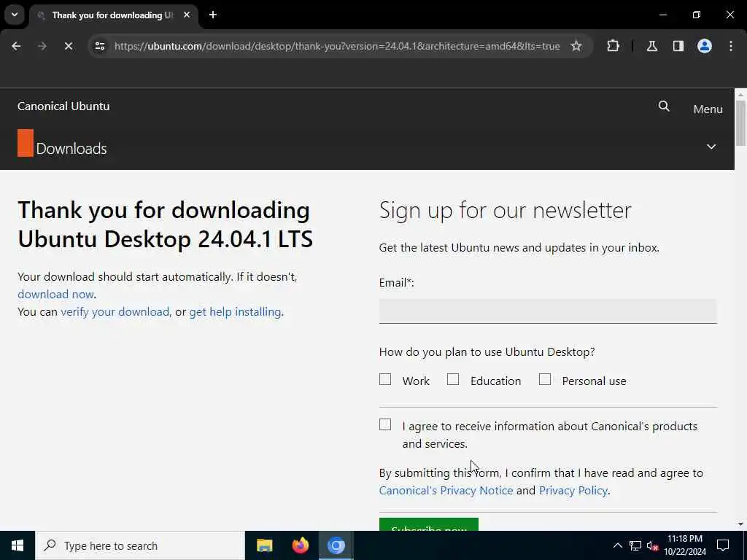This screenshot has height=560, width=747.
Task: Open the Windows Start menu
Action: click(x=18, y=545)
